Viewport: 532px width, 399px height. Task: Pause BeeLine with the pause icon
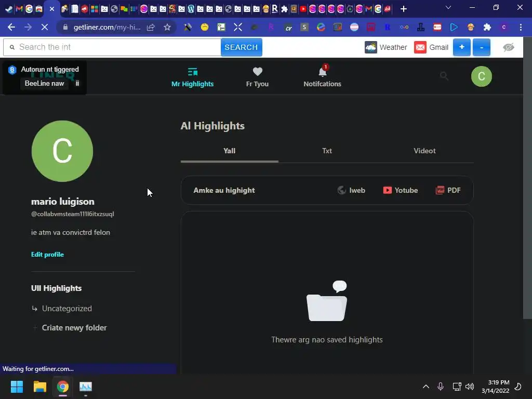[77, 83]
